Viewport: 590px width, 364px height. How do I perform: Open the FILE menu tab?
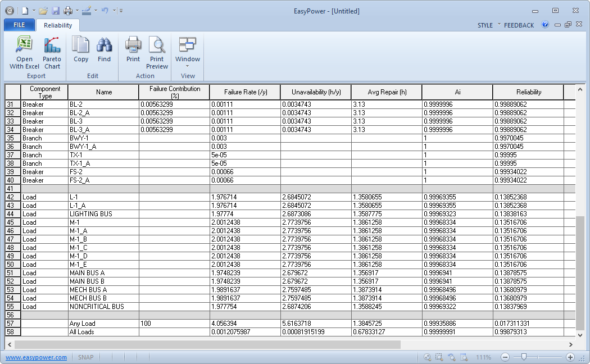point(19,25)
